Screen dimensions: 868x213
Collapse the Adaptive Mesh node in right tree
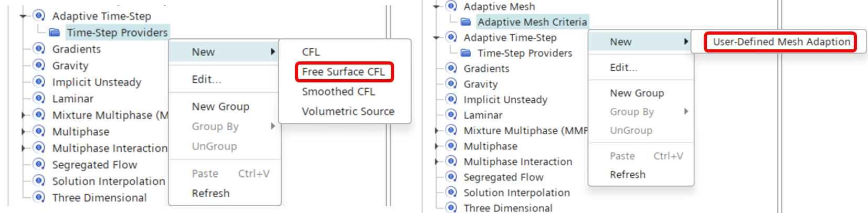pyautogui.click(x=436, y=7)
